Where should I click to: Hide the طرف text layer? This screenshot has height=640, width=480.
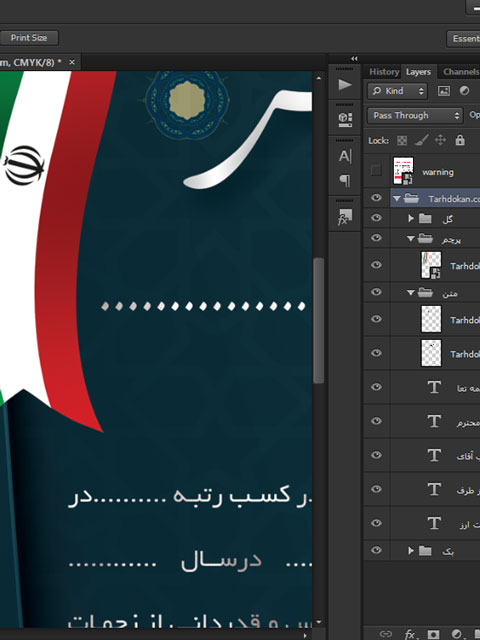click(376, 489)
